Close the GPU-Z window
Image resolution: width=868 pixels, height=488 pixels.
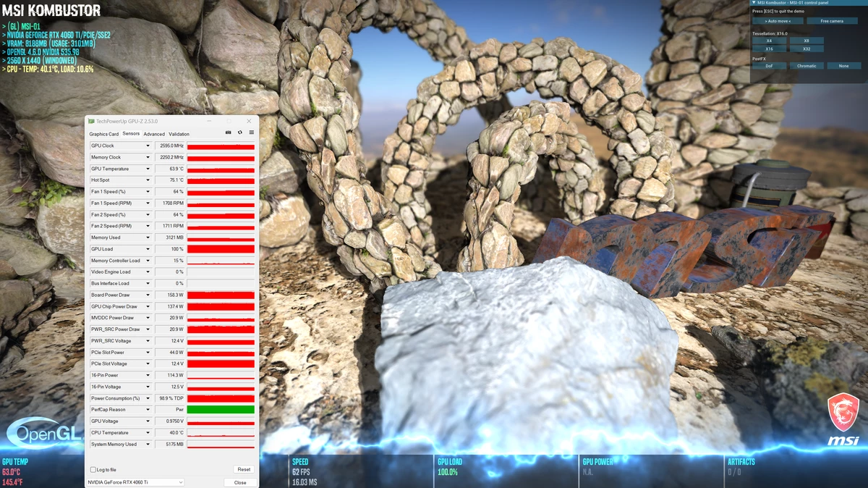(x=250, y=121)
